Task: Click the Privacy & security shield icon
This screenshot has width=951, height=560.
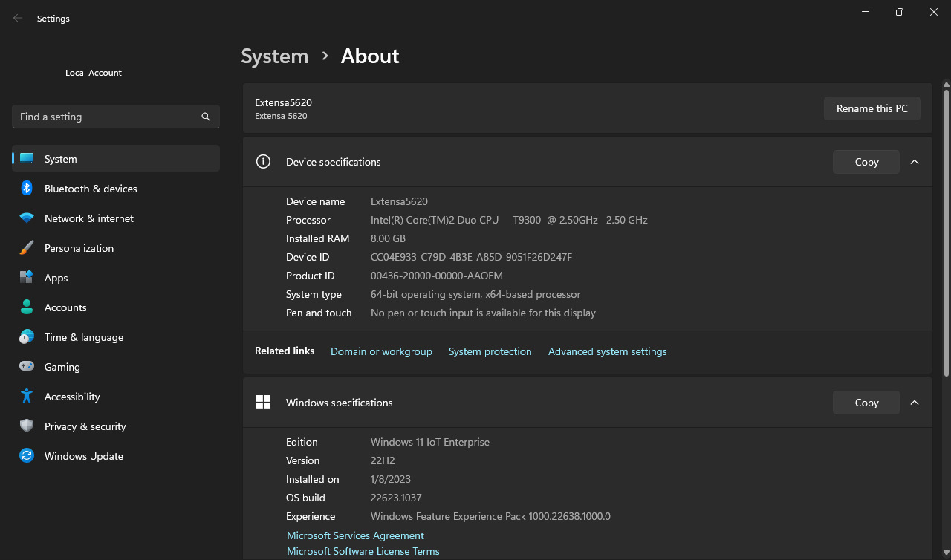Action: pyautogui.click(x=27, y=426)
